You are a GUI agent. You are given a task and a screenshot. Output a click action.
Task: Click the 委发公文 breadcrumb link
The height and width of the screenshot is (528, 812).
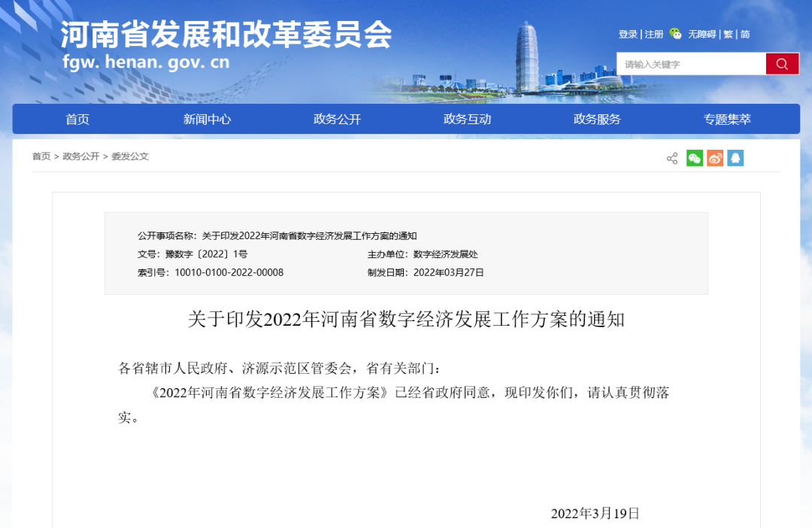130,156
